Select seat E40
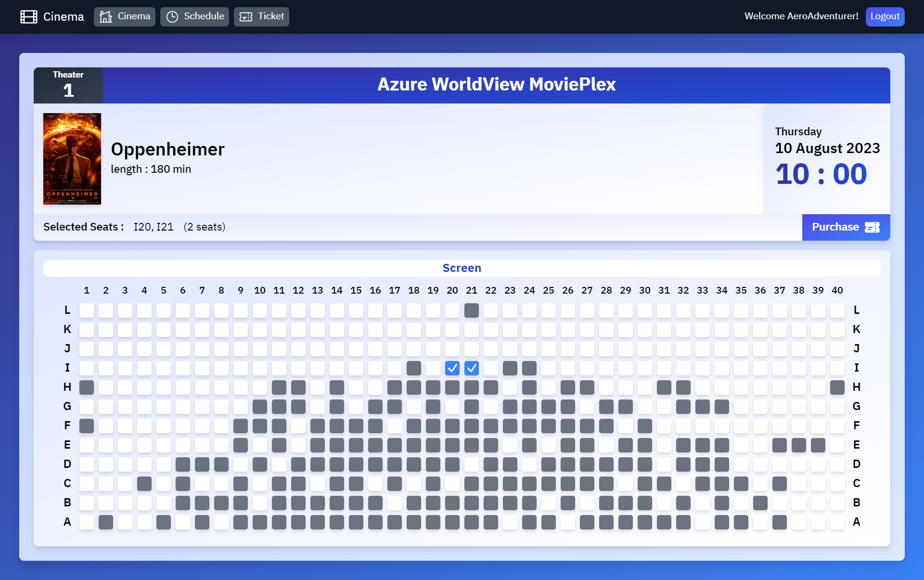The width and height of the screenshot is (924, 580). 837,445
